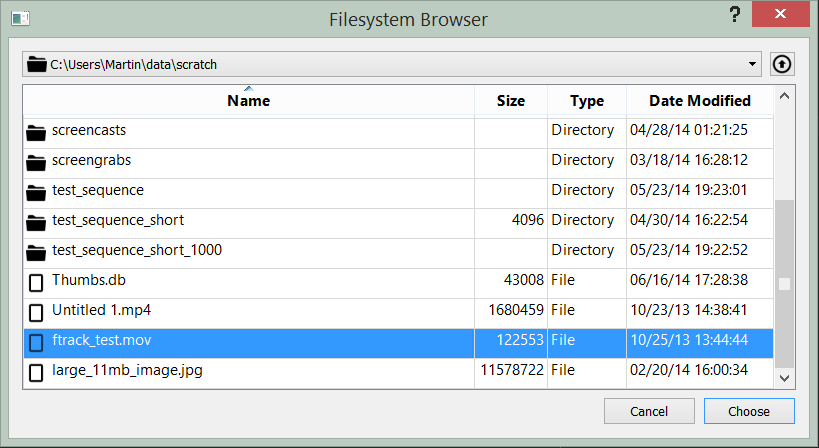The image size is (819, 448).
Task: Click the Directory type in screencasts row
Action: point(583,130)
